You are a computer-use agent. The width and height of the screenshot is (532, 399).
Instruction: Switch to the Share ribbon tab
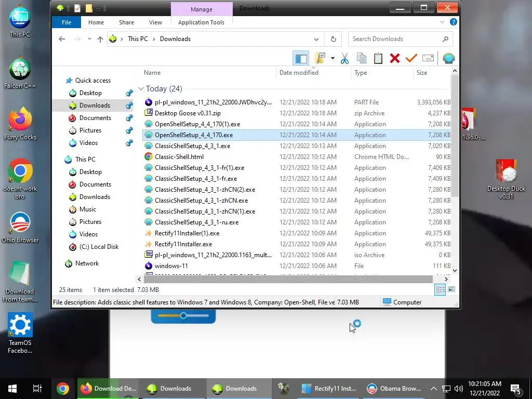click(126, 22)
